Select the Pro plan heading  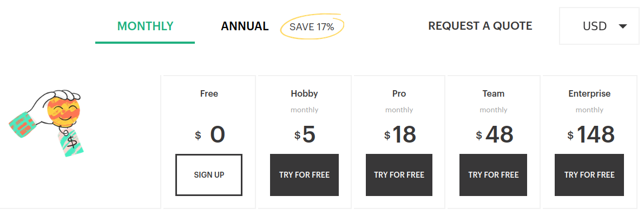click(x=399, y=93)
